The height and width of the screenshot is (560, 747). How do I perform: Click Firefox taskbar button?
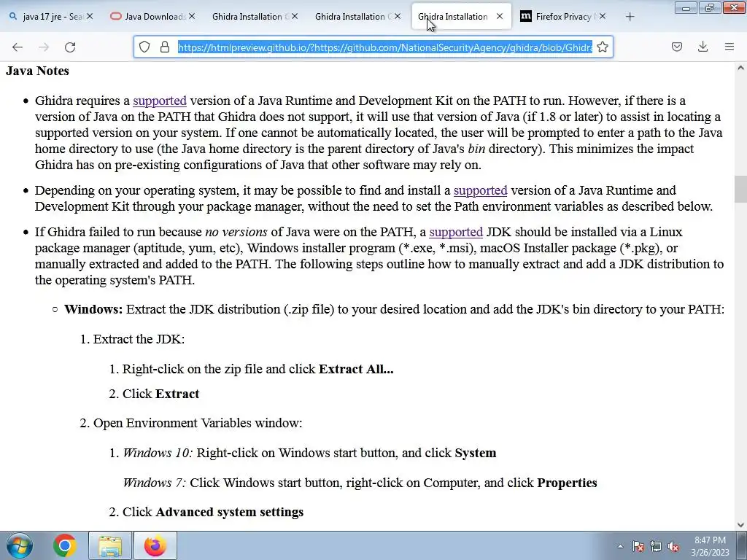coord(155,545)
